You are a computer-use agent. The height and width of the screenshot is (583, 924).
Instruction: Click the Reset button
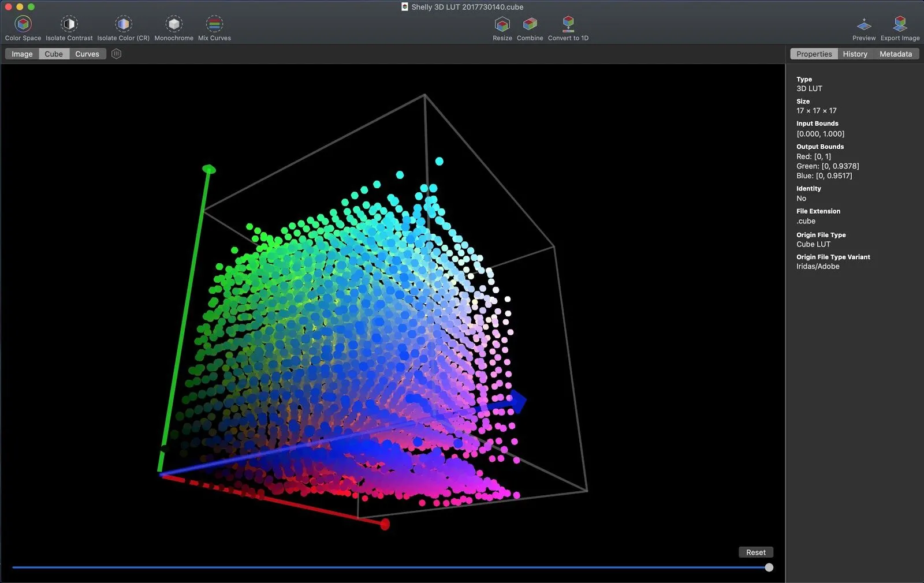coord(755,552)
